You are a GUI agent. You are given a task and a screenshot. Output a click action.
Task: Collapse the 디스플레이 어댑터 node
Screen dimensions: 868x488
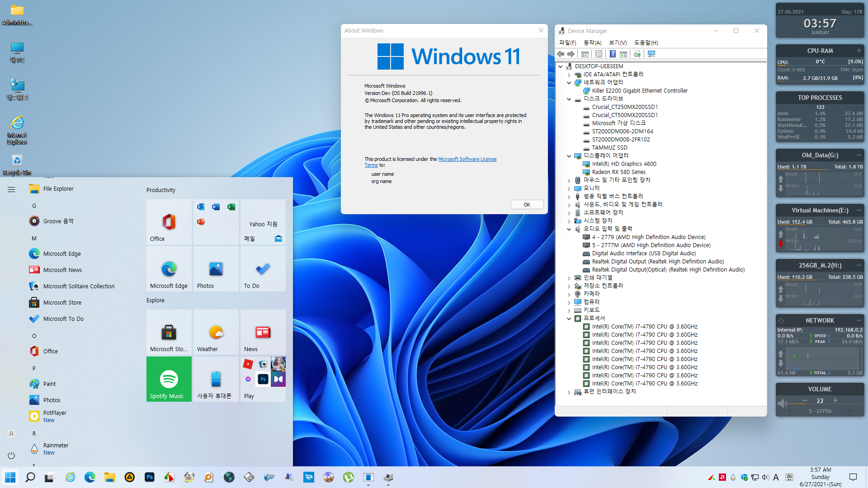[x=569, y=156]
